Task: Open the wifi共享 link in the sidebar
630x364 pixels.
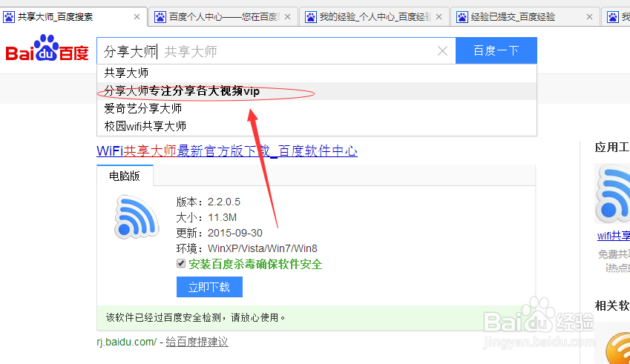Action: 614,236
